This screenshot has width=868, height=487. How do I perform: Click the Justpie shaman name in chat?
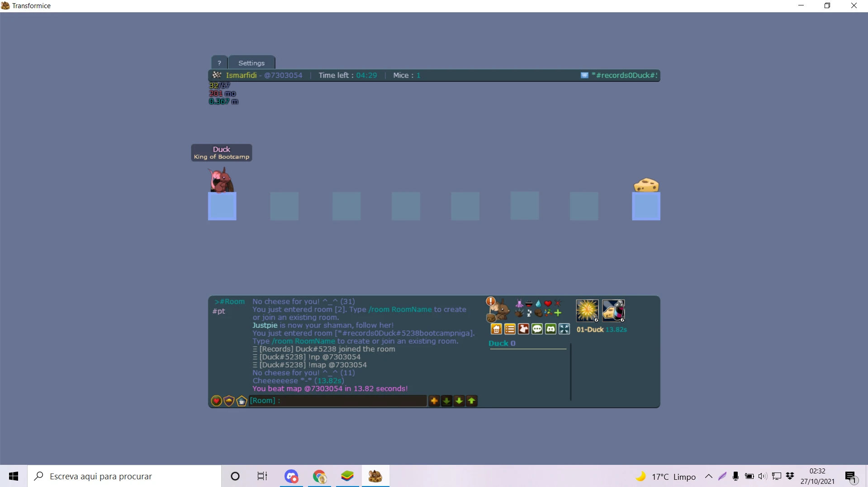click(265, 326)
